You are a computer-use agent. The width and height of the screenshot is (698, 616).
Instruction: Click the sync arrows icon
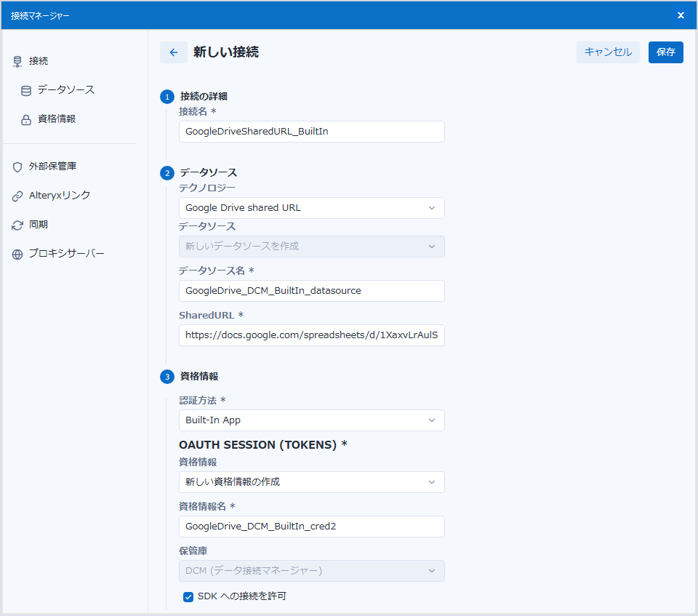pos(17,225)
